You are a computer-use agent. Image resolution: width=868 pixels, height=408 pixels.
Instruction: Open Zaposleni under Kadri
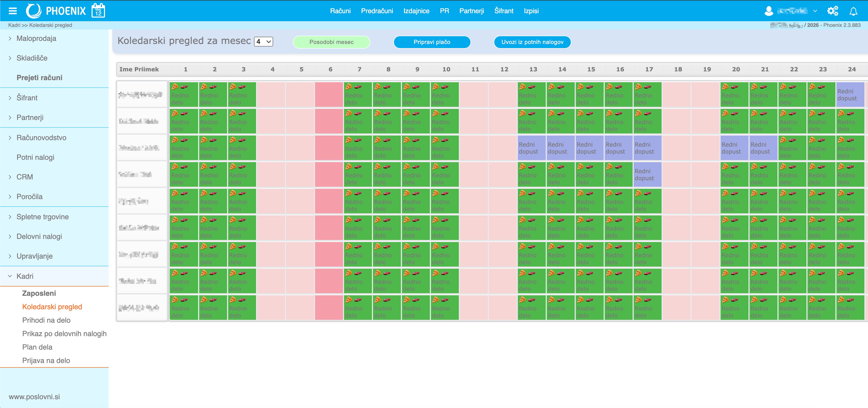39,293
